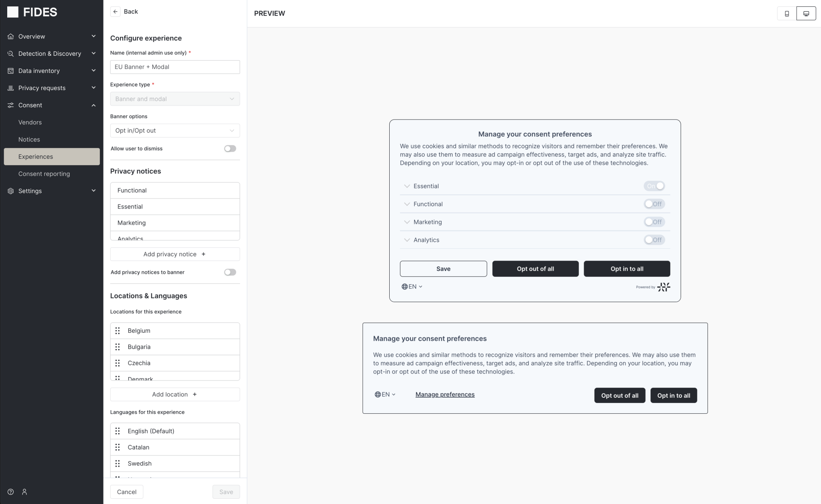Open Vendors from the sidebar
This screenshot has height=504, width=821.
(30, 122)
